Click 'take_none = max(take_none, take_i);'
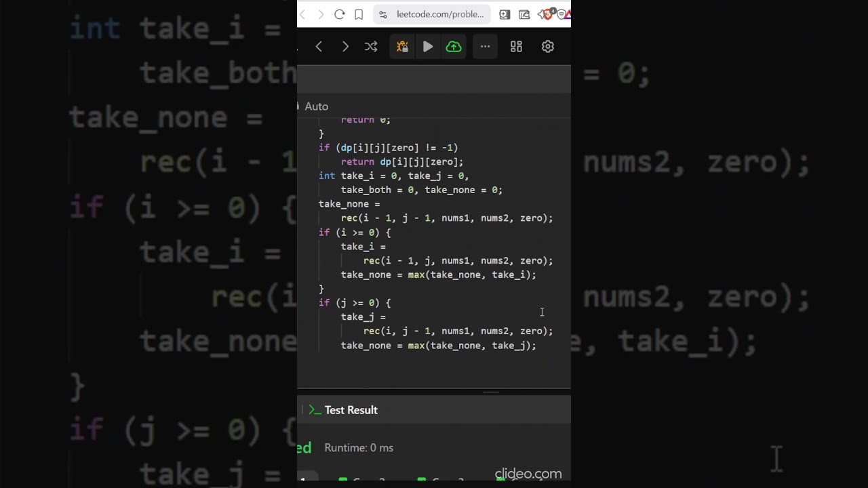Viewport: 868px width, 488px height. tap(438, 274)
